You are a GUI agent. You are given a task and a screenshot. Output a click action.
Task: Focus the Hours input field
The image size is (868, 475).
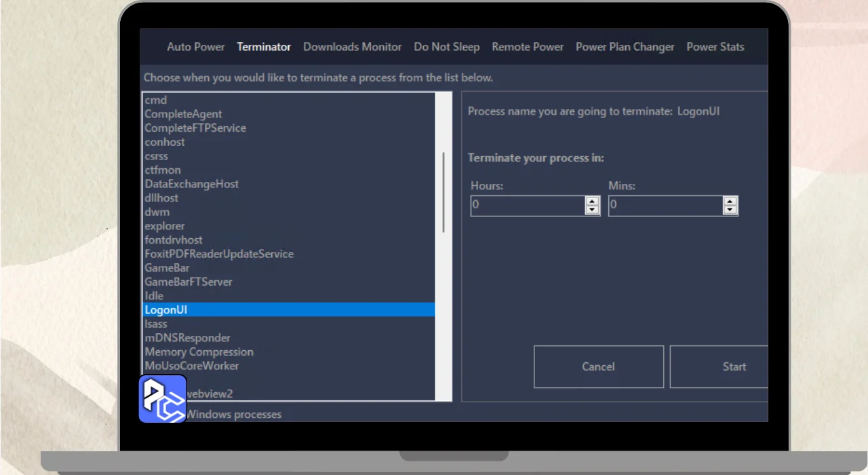coord(528,206)
